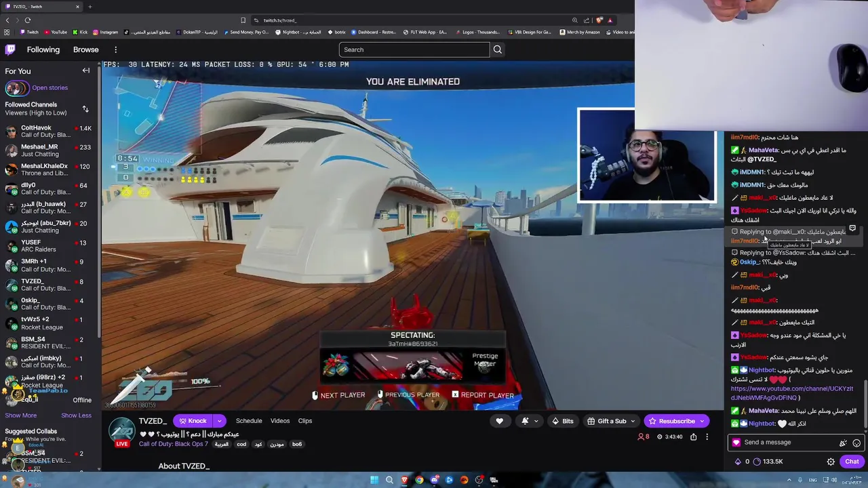868x488 pixels.
Task: Open the three-dot menu beside Browse
Action: (x=116, y=49)
